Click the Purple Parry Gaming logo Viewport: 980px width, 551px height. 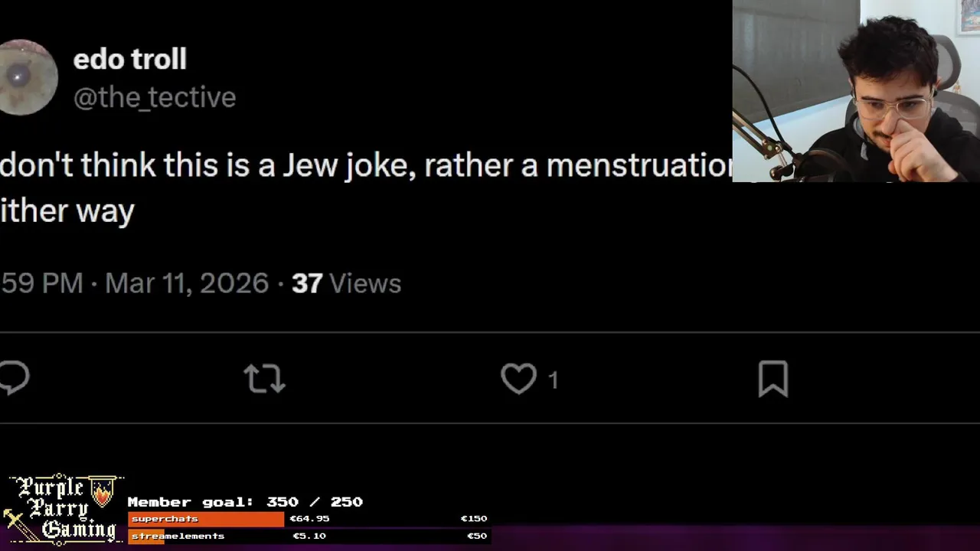point(63,509)
